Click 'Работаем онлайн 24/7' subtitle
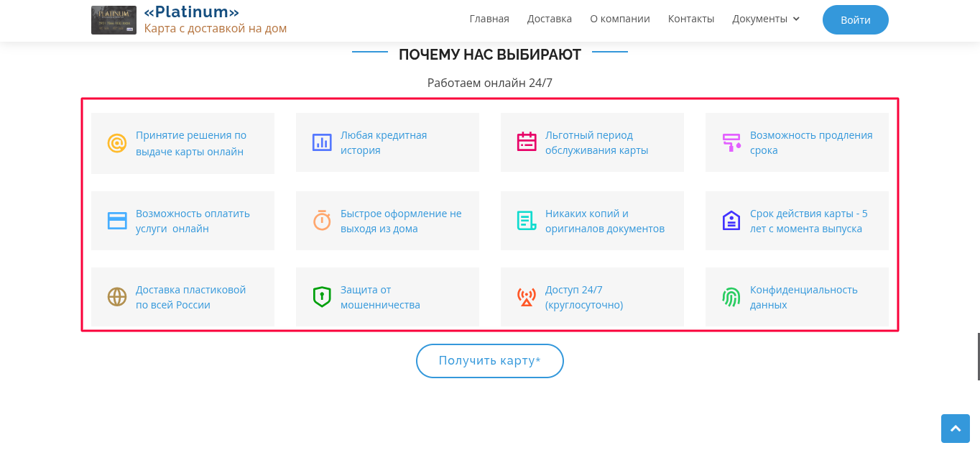 click(x=490, y=83)
